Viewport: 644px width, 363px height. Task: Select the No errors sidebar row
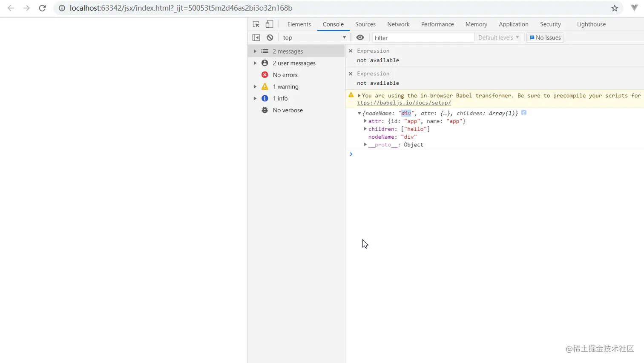(x=296, y=75)
